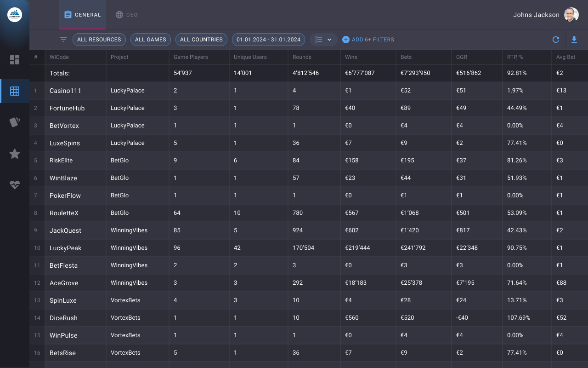588x368 pixels.
Task: Open the date range 01.01.2024 - 31.01.2024
Action: tap(268, 40)
